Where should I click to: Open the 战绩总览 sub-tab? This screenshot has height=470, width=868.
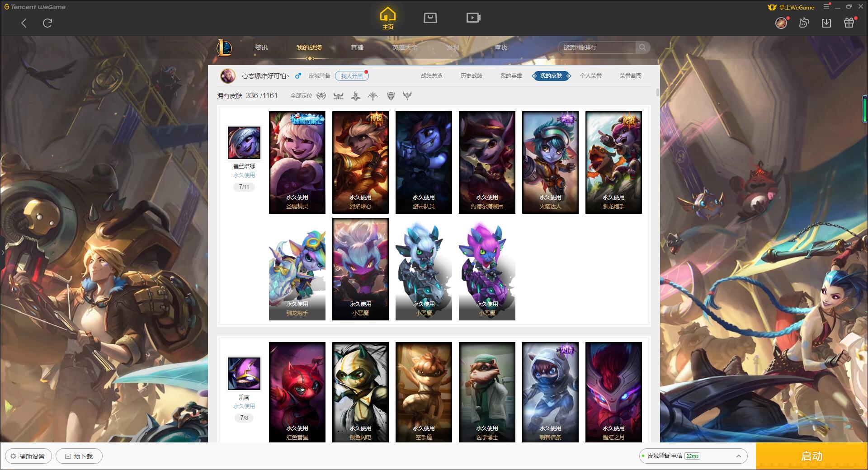pyautogui.click(x=432, y=76)
